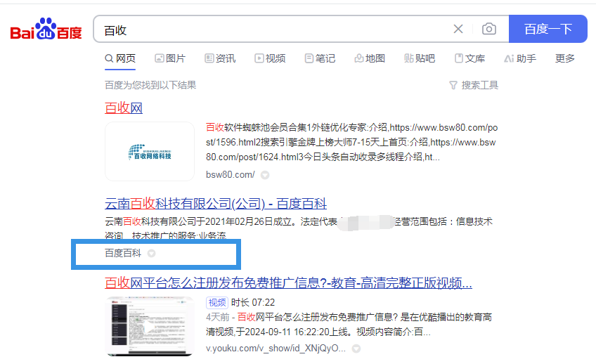Click the Youku video thumbnail

pos(150,326)
